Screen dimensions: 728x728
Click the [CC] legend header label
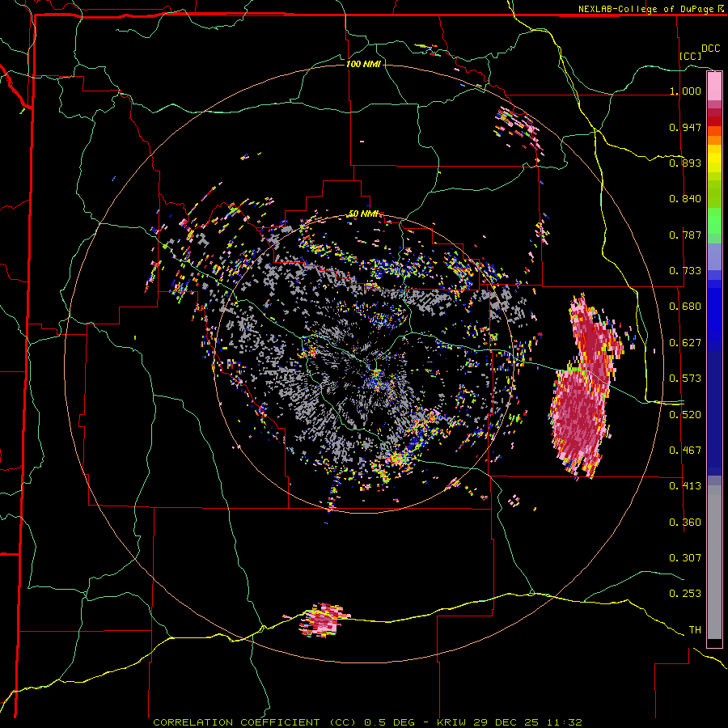pyautogui.click(x=691, y=56)
